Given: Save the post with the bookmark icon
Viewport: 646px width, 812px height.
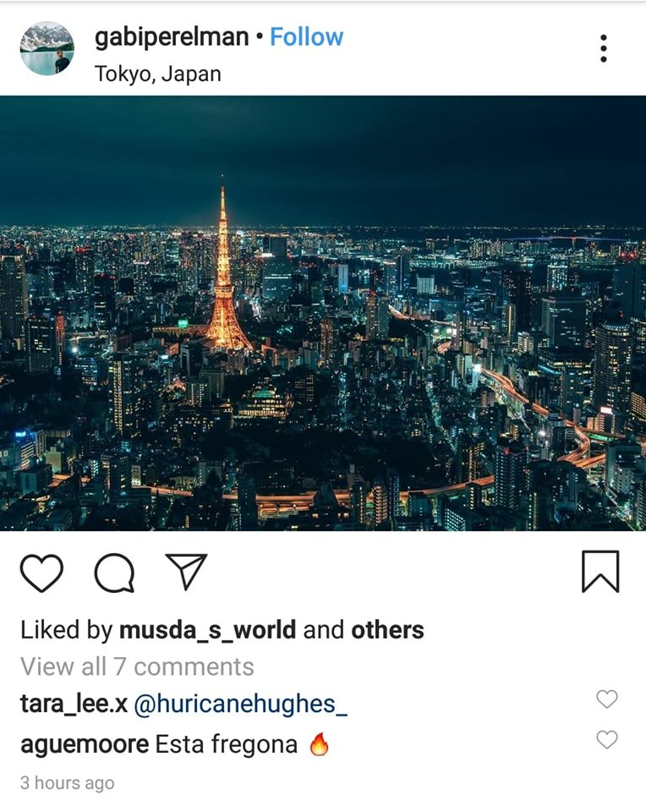Looking at the screenshot, I should coord(600,571).
